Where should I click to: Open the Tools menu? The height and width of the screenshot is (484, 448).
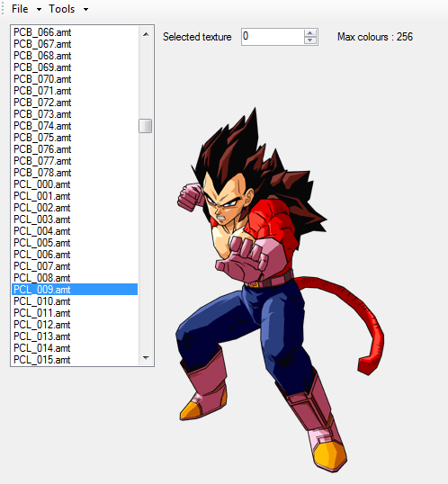62,9
